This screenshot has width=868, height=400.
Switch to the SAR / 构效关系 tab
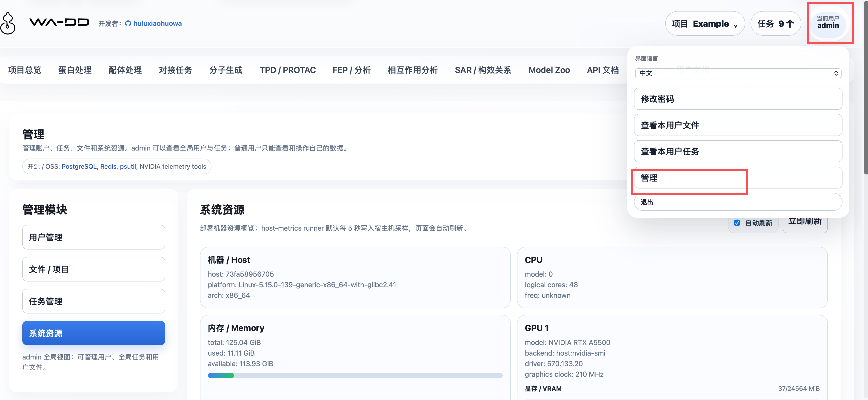(x=483, y=70)
